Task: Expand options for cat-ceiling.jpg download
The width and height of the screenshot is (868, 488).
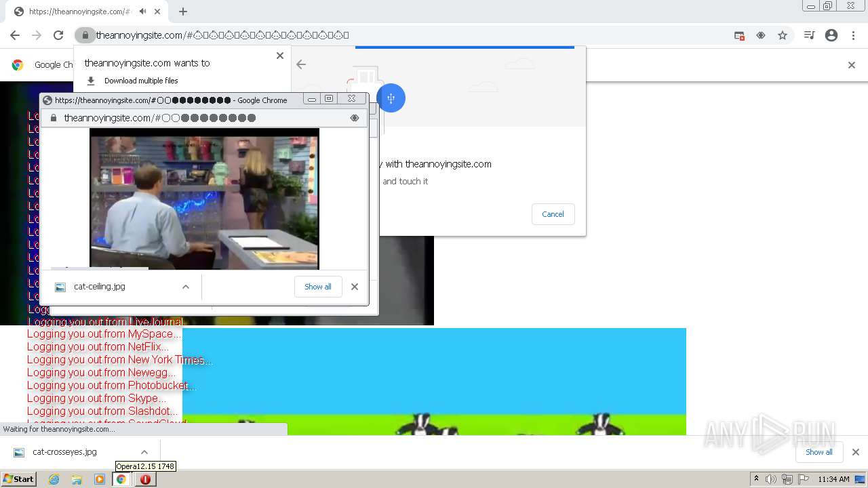Action: click(x=185, y=287)
